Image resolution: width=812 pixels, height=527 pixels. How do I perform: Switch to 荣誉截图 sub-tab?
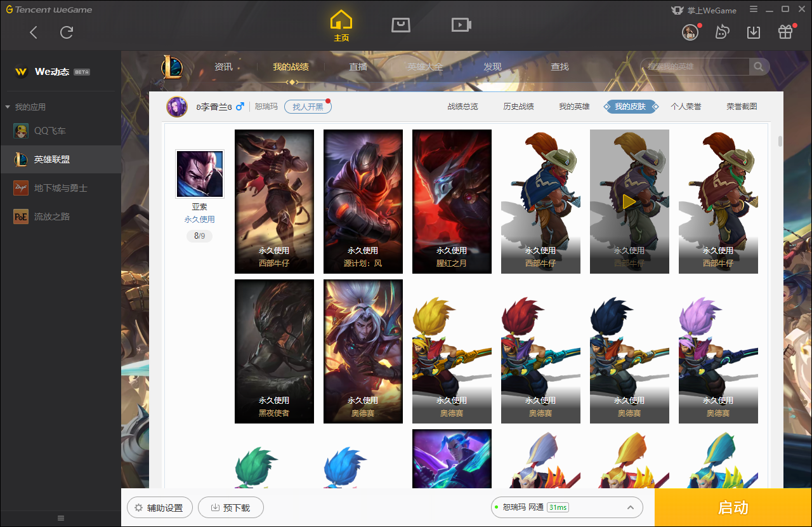point(742,107)
